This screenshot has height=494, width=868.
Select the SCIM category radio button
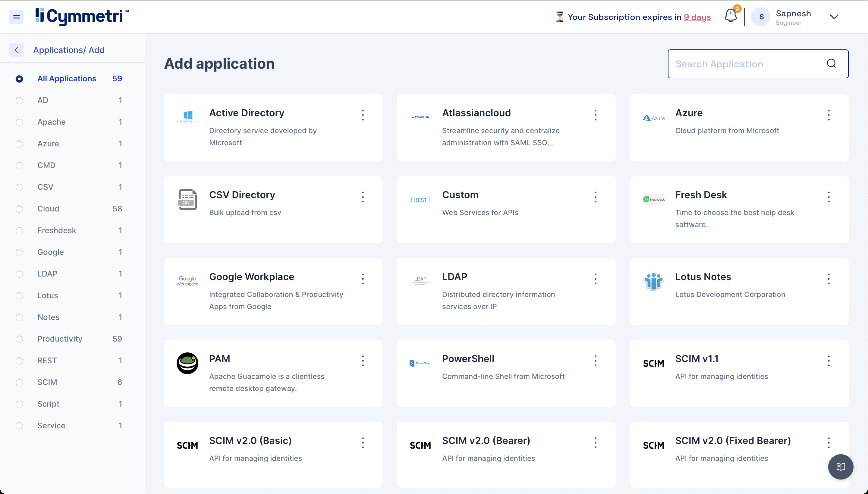pos(19,382)
